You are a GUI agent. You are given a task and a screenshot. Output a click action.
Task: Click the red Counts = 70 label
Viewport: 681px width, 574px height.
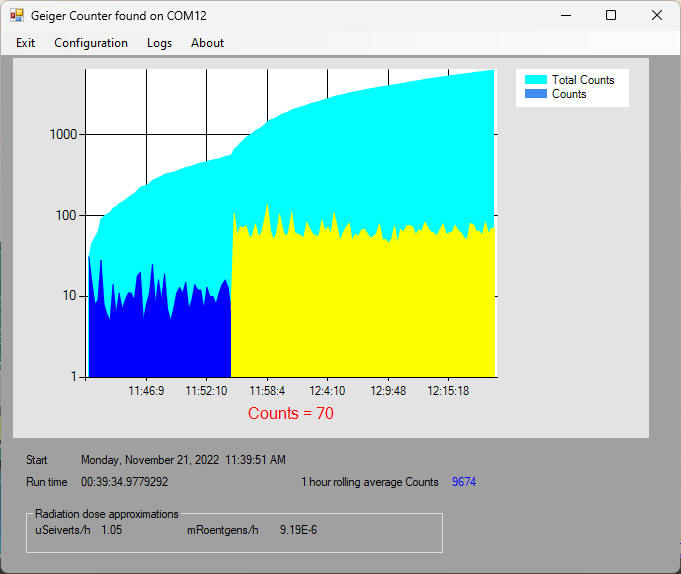coord(291,413)
